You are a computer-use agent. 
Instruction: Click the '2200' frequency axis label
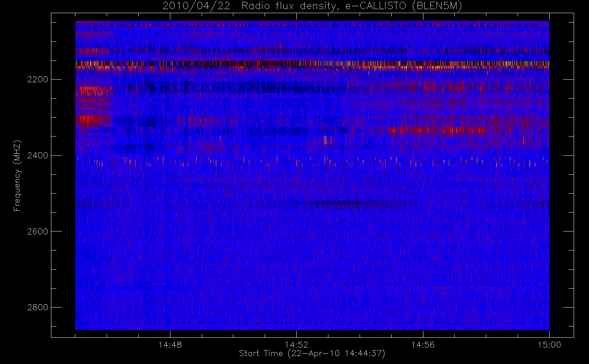(37, 80)
